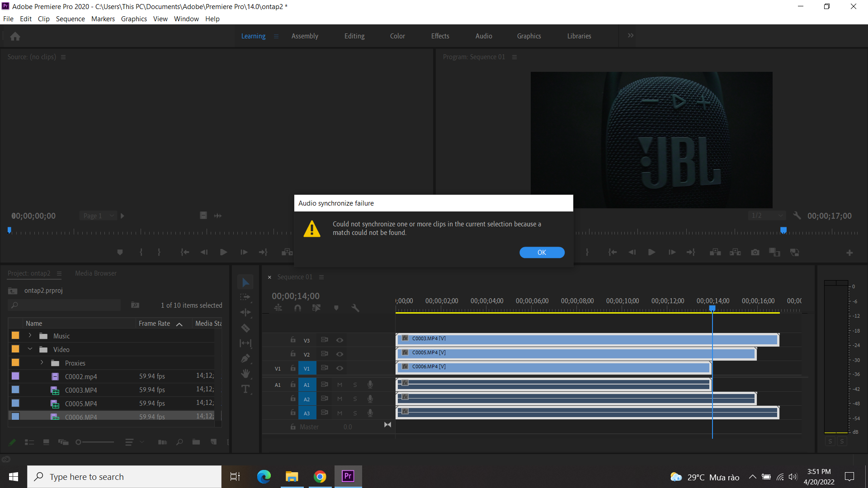
Task: Open Timeline Display Settings wrench
Action: pyautogui.click(x=355, y=308)
